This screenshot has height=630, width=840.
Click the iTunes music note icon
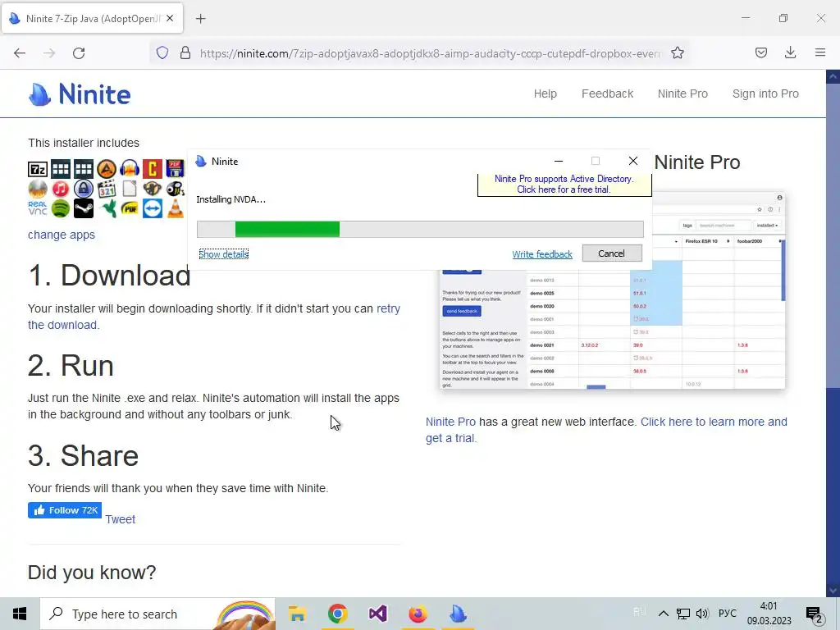61,189
